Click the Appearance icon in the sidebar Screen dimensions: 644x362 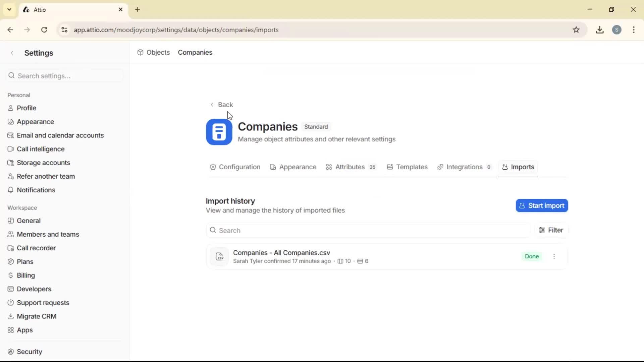point(11,122)
